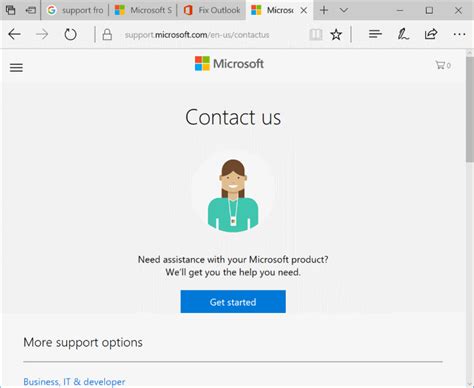Open Edge settings and more menu
This screenshot has height=388, width=474.
click(x=459, y=34)
